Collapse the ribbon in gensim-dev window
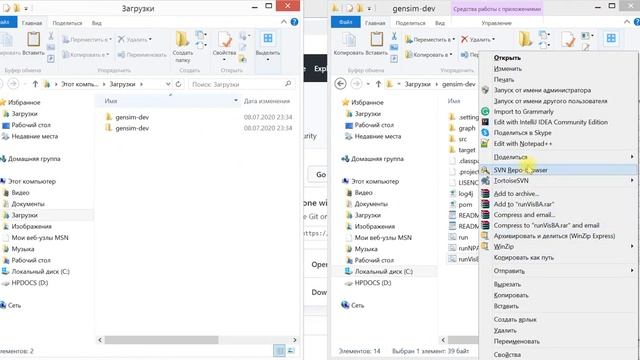 (x=627, y=22)
